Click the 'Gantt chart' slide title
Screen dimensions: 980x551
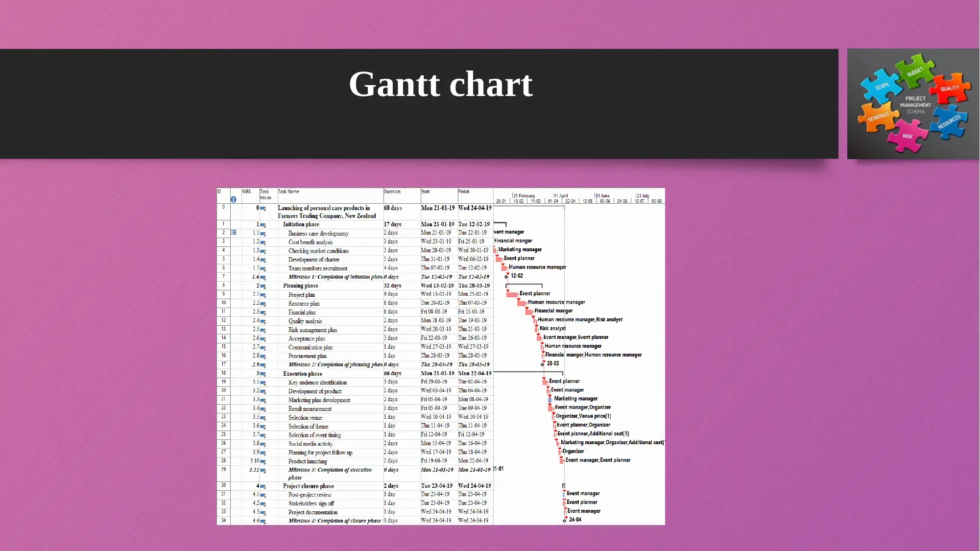(440, 84)
